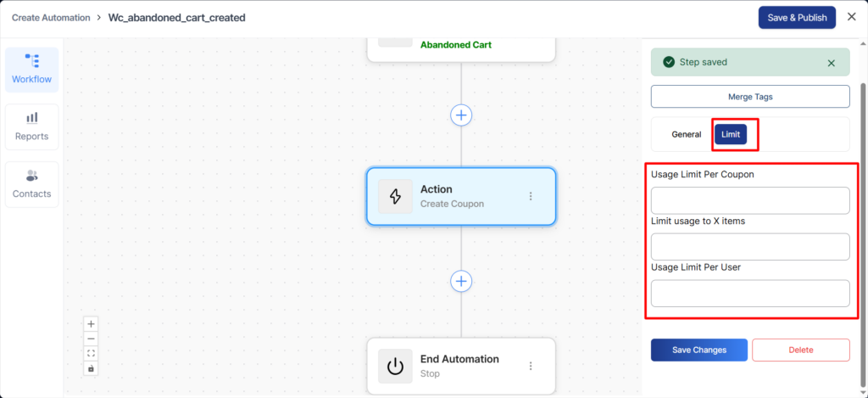Viewport: 868px width, 398px height.
Task: Zoom out on the workflow canvas
Action: click(x=92, y=338)
